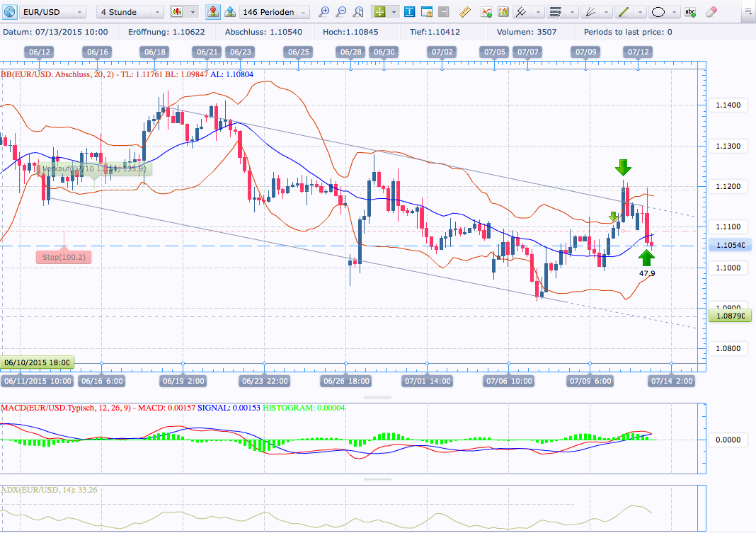Click the Stop(100.2) order label
This screenshot has width=756, height=533.
pos(63,256)
